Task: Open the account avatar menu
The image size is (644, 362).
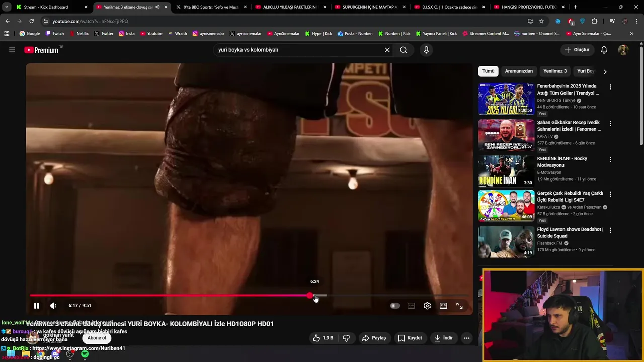Action: click(x=623, y=50)
